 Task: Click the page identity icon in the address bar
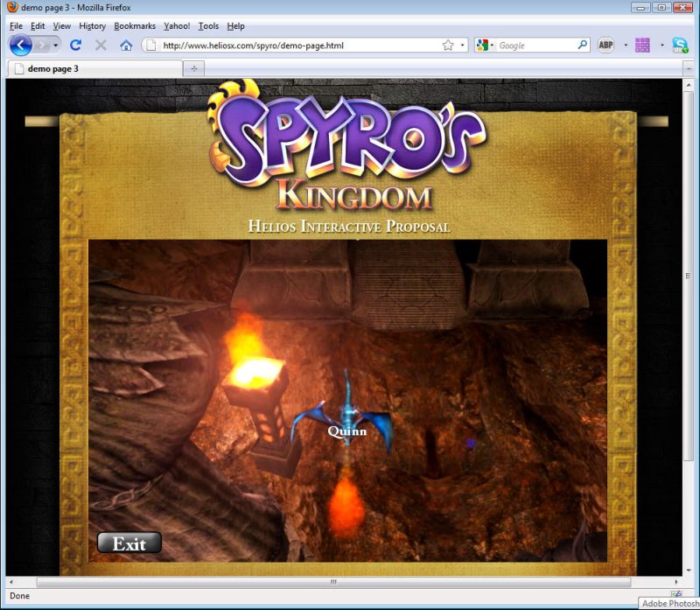(151, 46)
